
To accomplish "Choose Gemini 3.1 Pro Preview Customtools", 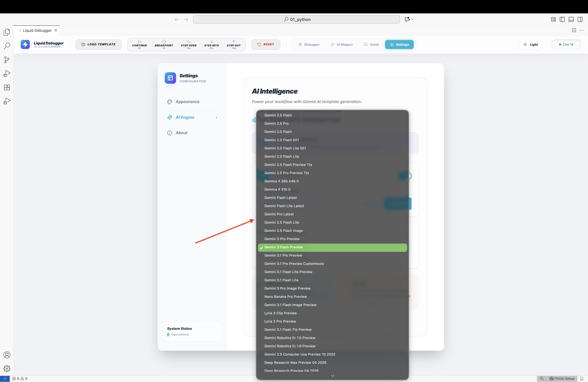I will tap(332, 264).
